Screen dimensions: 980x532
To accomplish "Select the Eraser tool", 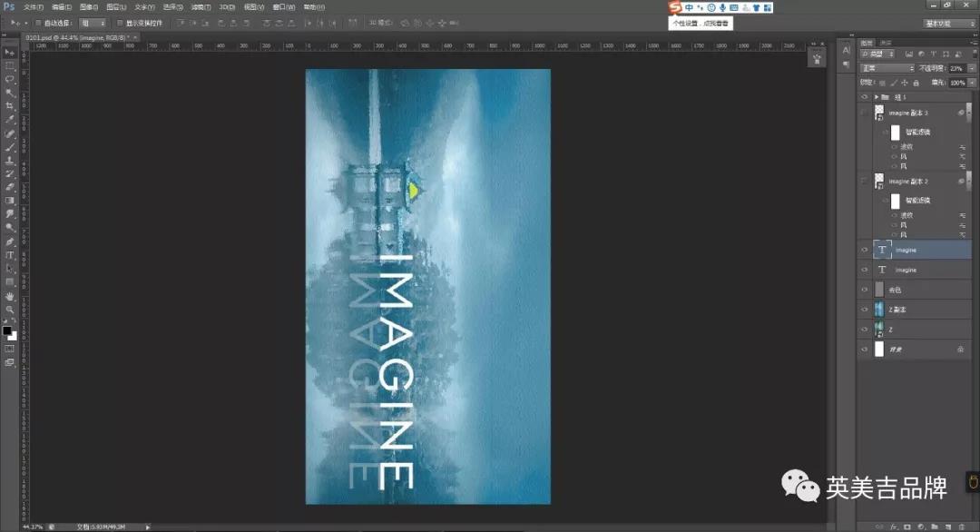I will pyautogui.click(x=9, y=187).
